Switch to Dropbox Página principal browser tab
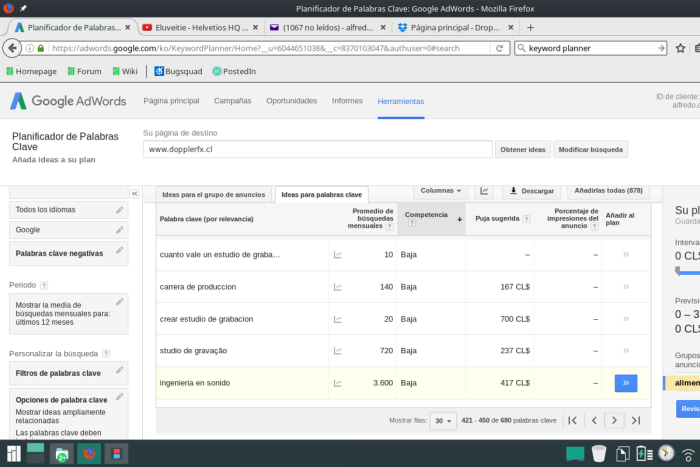The height and width of the screenshot is (467, 700). [x=455, y=28]
